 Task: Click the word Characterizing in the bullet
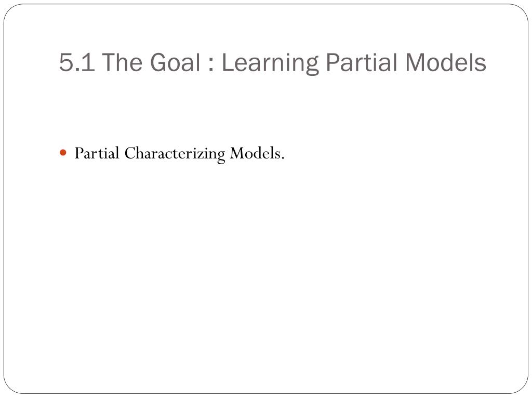pos(175,154)
